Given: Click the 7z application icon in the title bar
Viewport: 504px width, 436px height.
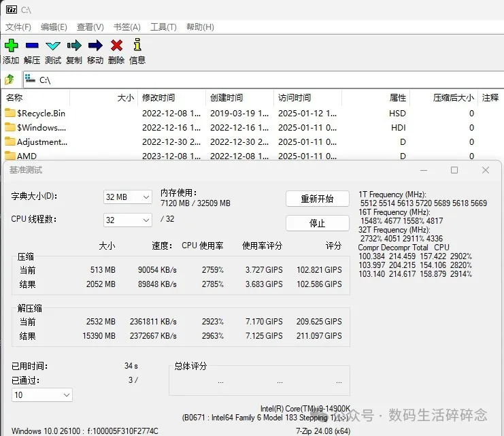Looking at the screenshot, I should pos(12,10).
